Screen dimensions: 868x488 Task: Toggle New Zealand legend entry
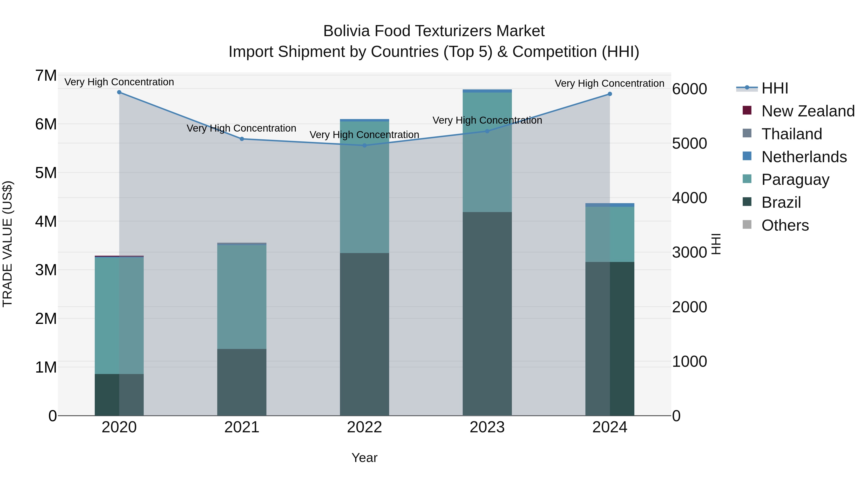coord(798,111)
